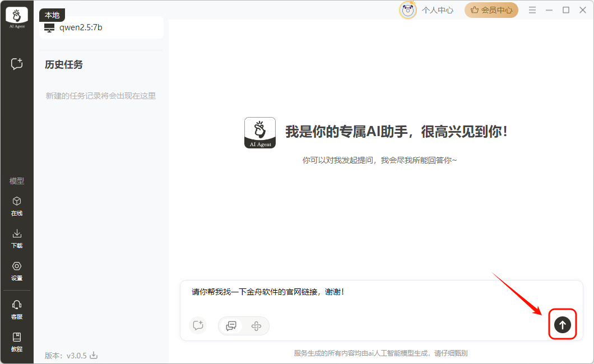Open the 下载 download section

[x=17, y=238]
